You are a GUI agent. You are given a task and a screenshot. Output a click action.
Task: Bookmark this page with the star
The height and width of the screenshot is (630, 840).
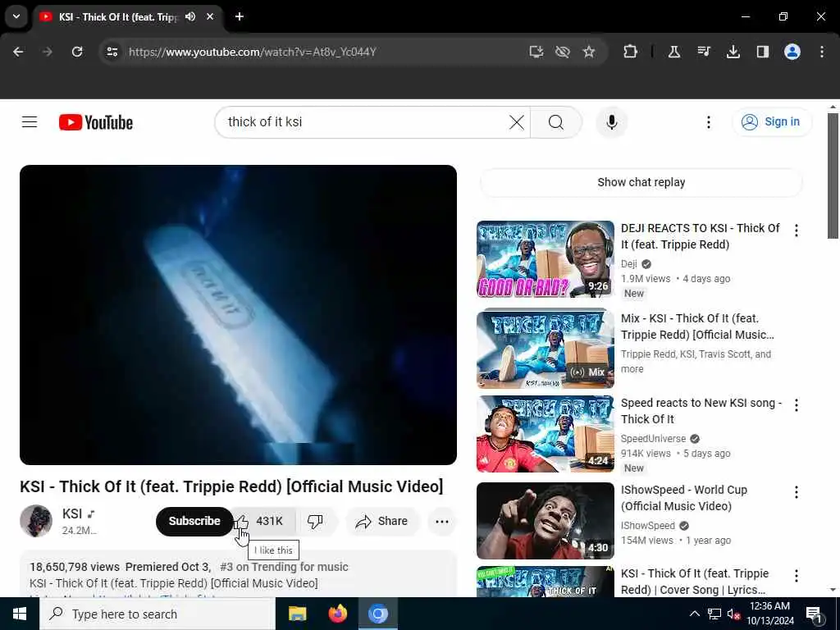coord(589,52)
